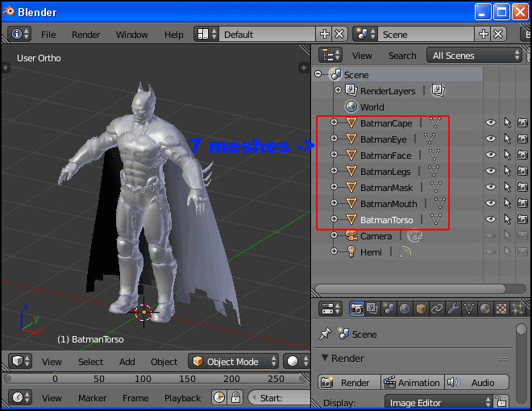Toggle visibility of BatmanLegs

tap(491, 171)
